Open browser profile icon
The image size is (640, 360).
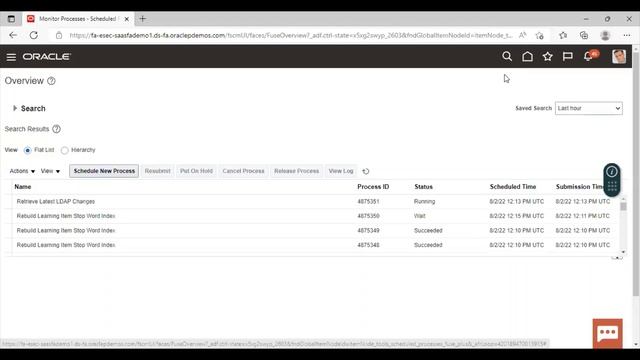coord(605,36)
